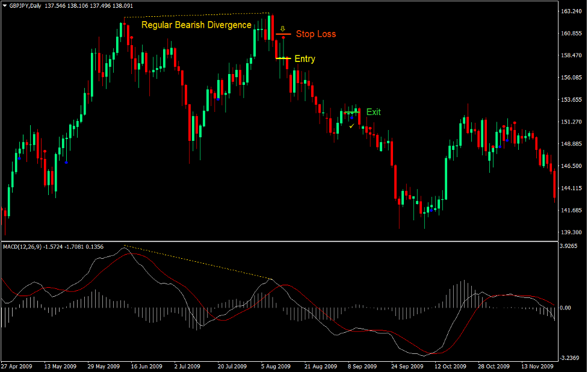Select the green Exit label
588x372 pixels.
[x=373, y=112]
